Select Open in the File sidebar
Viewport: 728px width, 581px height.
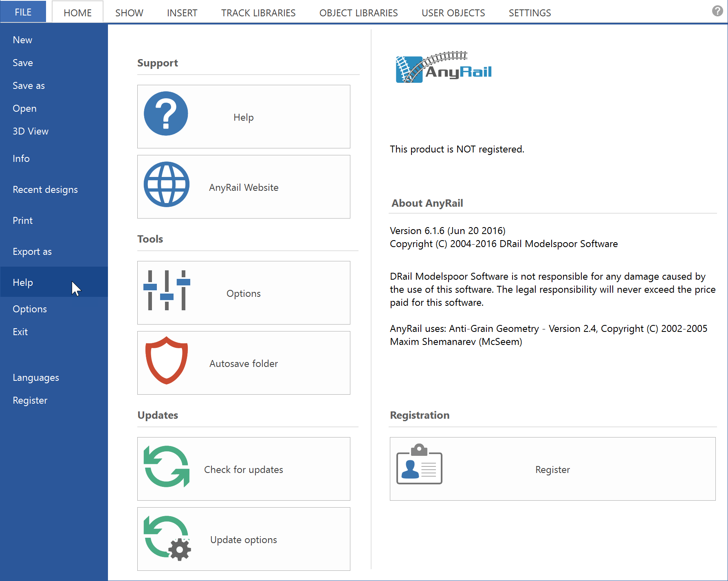54,108
